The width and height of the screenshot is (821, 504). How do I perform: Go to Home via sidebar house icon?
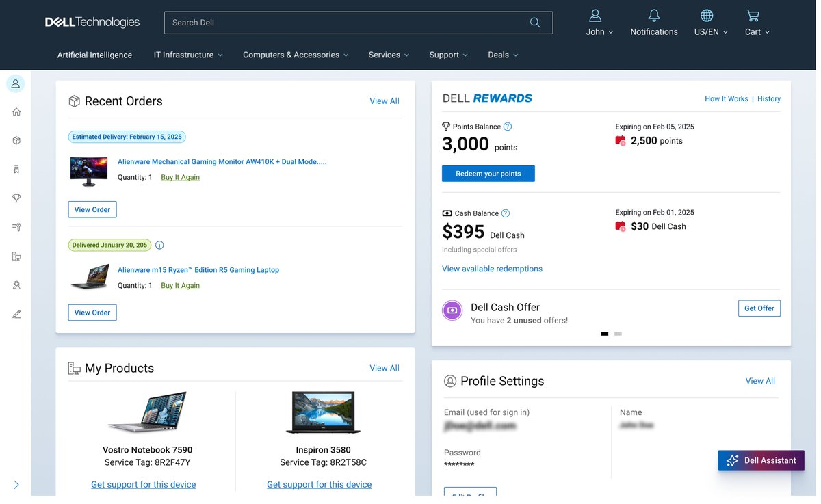(16, 112)
